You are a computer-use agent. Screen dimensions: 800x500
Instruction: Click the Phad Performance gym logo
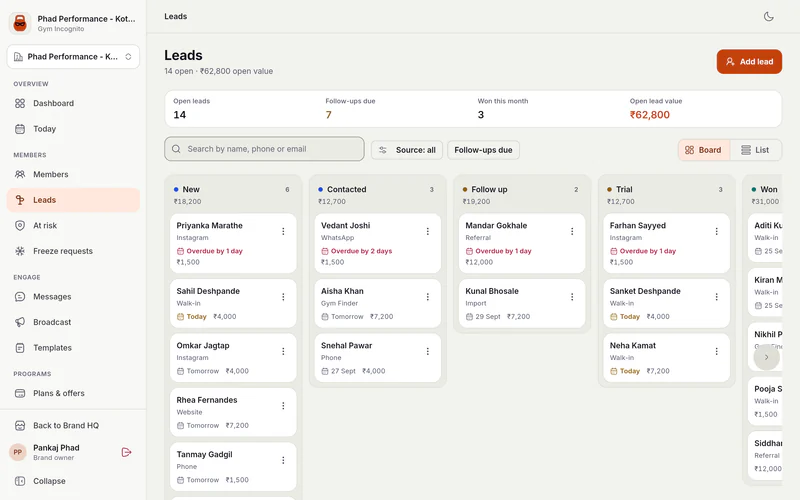20,23
